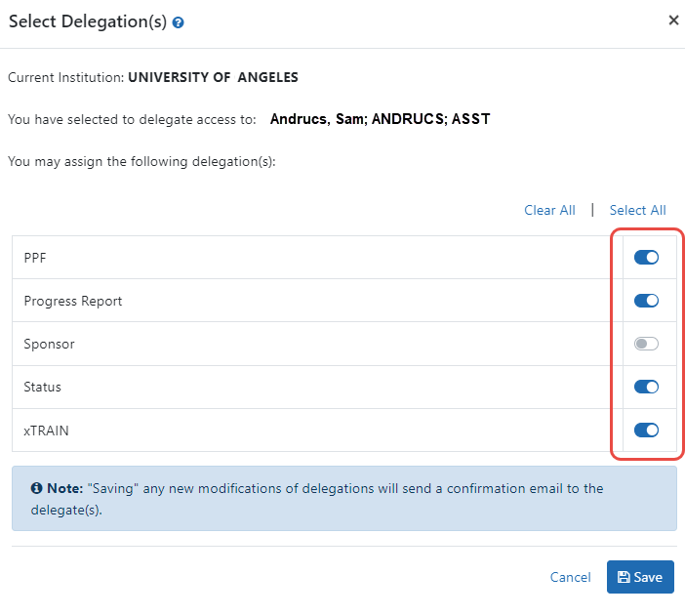Close the Select Delegation(s) dialog
This screenshot has height=616, width=685.
673,20
